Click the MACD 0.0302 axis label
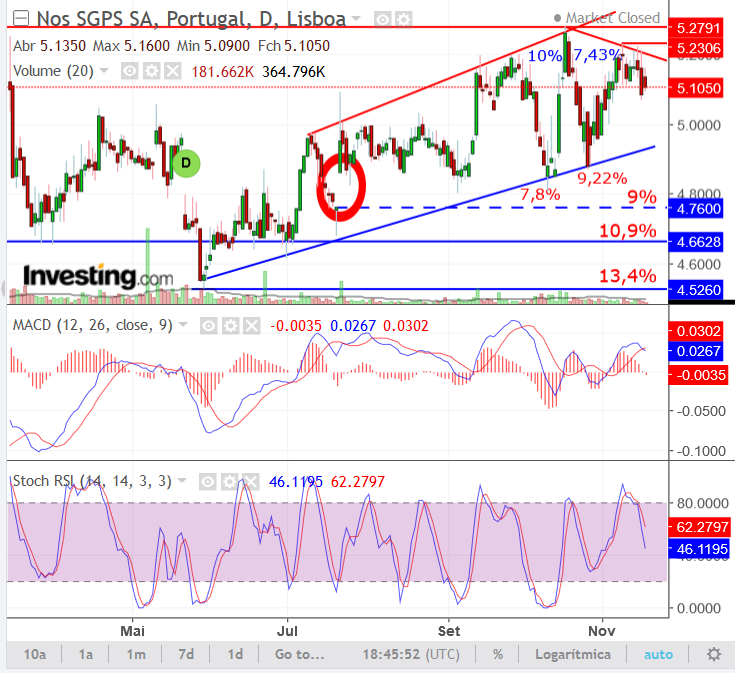 point(698,331)
